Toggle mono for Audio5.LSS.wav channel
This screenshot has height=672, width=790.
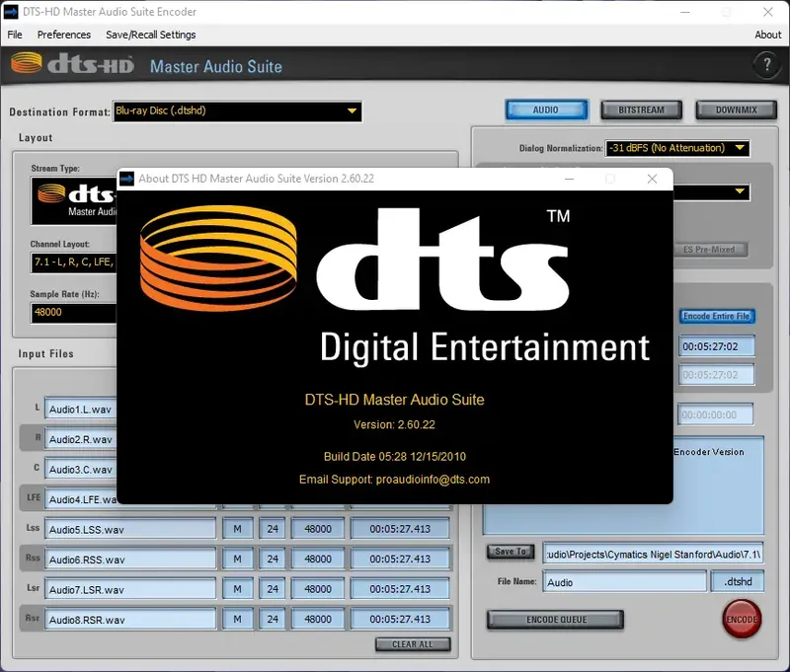237,529
